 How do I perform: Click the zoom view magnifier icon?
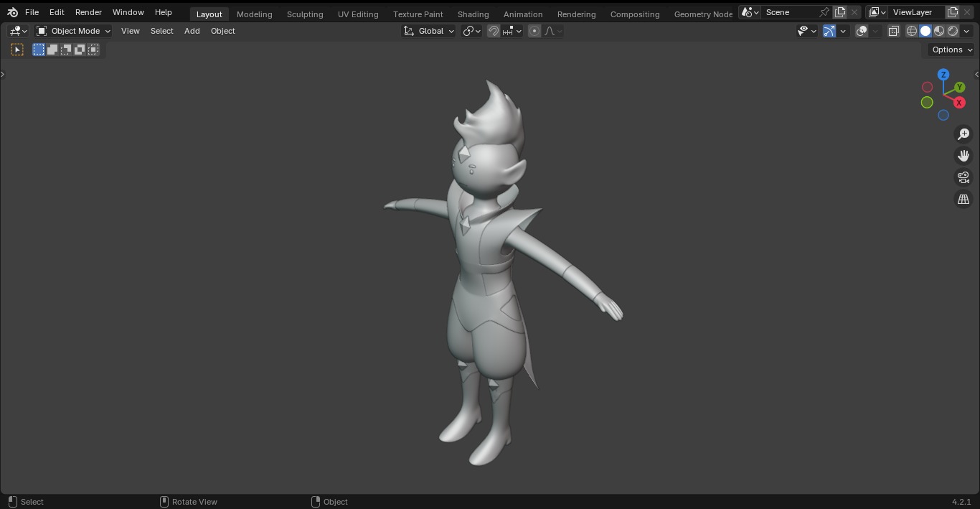963,134
